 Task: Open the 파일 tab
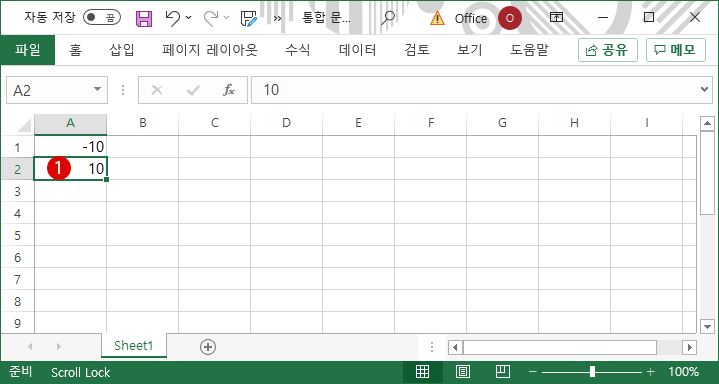coord(28,50)
